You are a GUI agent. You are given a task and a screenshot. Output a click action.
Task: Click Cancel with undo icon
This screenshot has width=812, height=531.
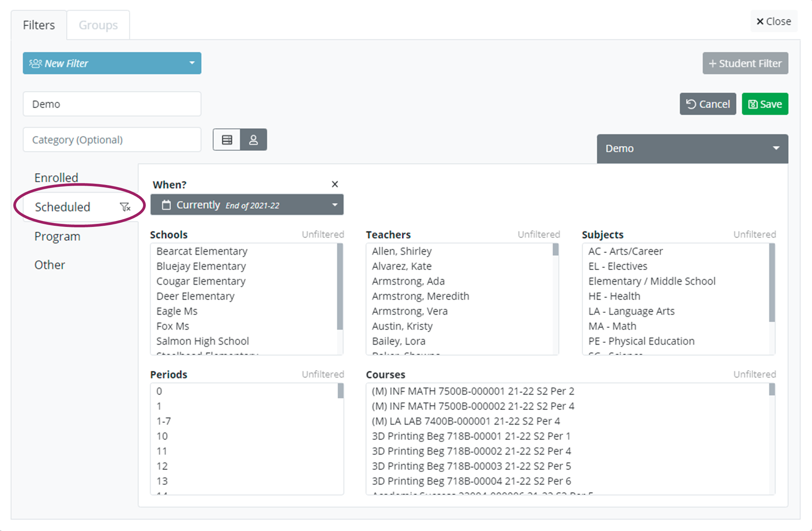(708, 104)
